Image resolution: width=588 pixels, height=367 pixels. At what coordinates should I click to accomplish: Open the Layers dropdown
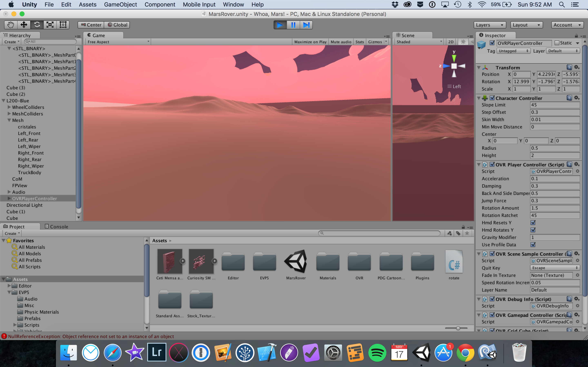coord(489,25)
